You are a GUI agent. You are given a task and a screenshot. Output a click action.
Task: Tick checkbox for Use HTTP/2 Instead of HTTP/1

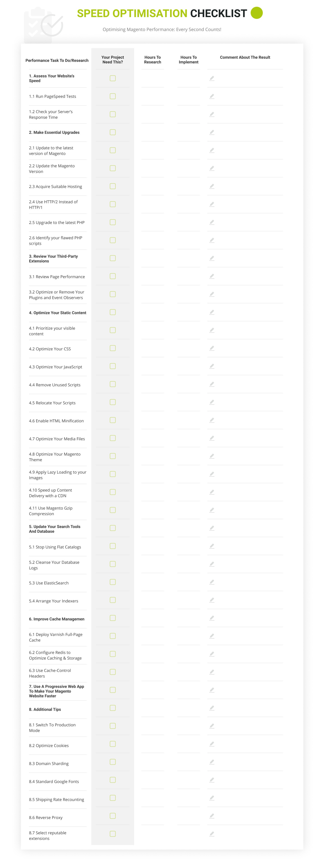(112, 204)
